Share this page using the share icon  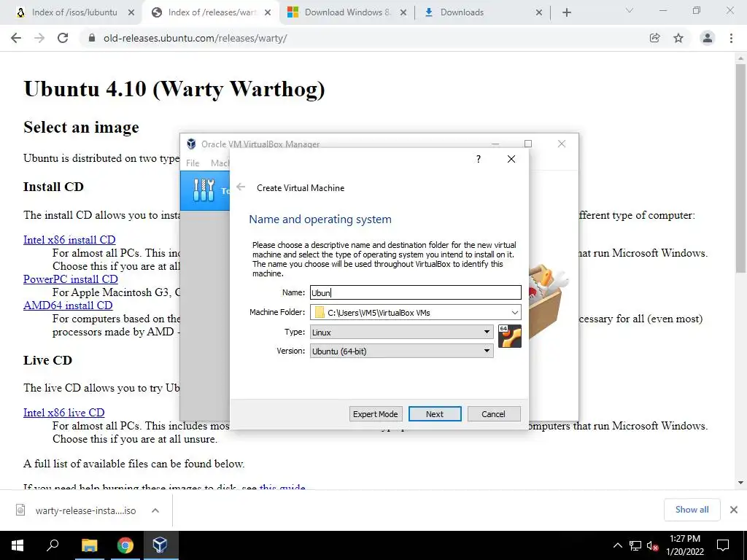click(x=655, y=38)
